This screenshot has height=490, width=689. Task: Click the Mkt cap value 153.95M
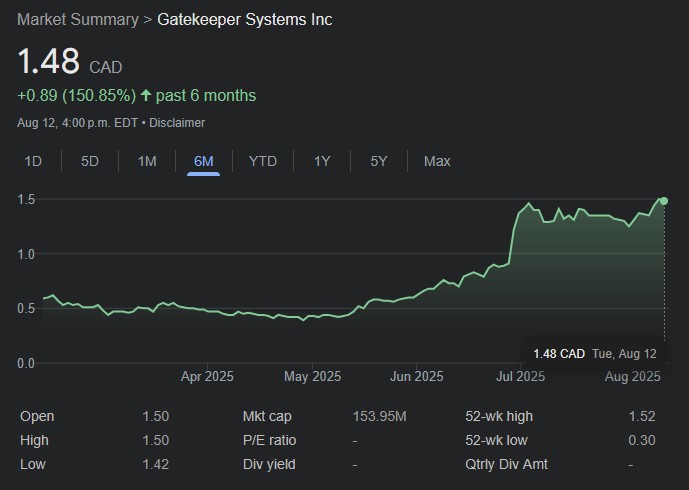(380, 416)
